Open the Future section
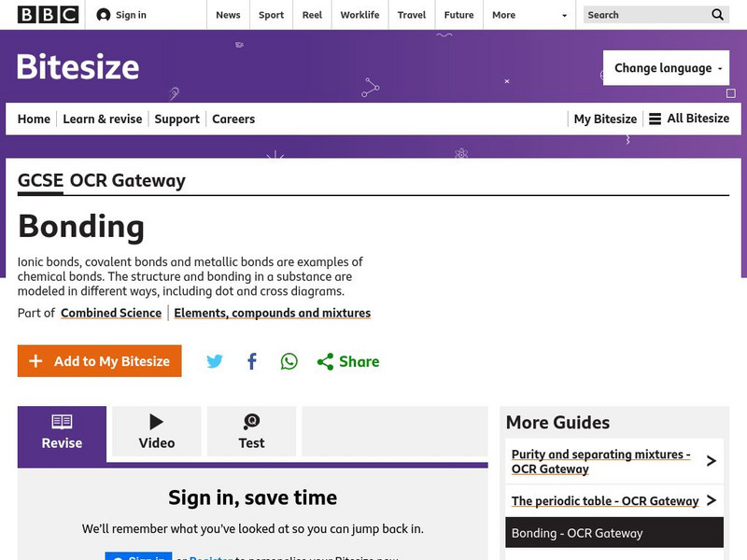Image resolution: width=747 pixels, height=560 pixels. (x=458, y=15)
